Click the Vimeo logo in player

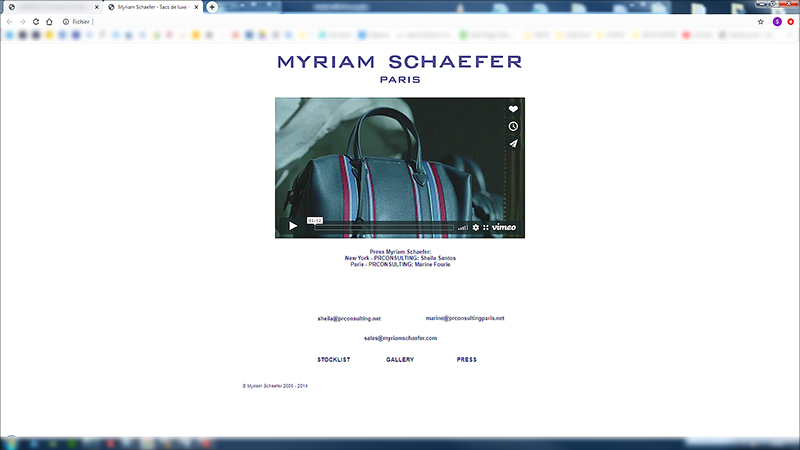point(504,227)
